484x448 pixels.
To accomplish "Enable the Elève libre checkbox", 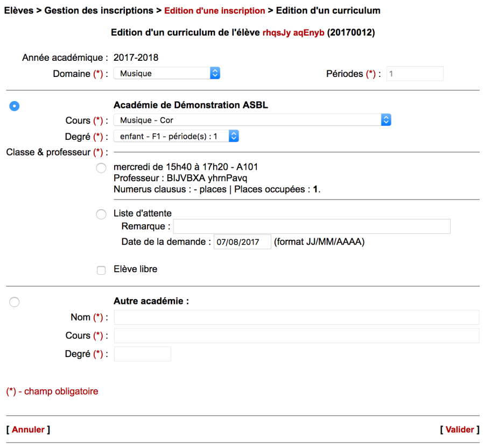I will point(101,269).
